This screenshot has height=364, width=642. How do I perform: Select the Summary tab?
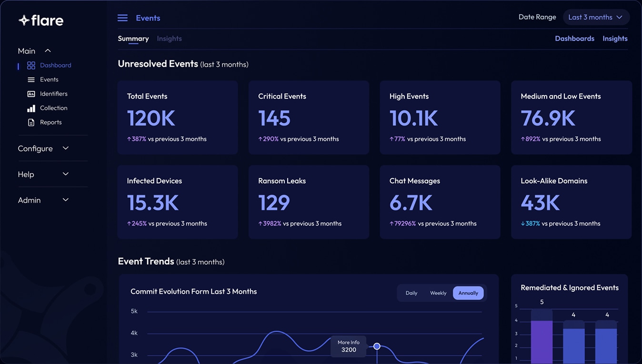click(x=133, y=39)
